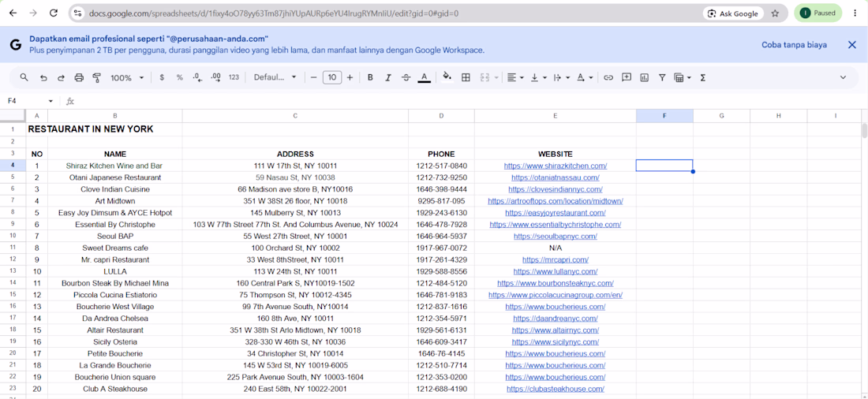Viewport: 868px width, 399px height.
Task: Click browser reload icon
Action: pyautogui.click(x=53, y=13)
